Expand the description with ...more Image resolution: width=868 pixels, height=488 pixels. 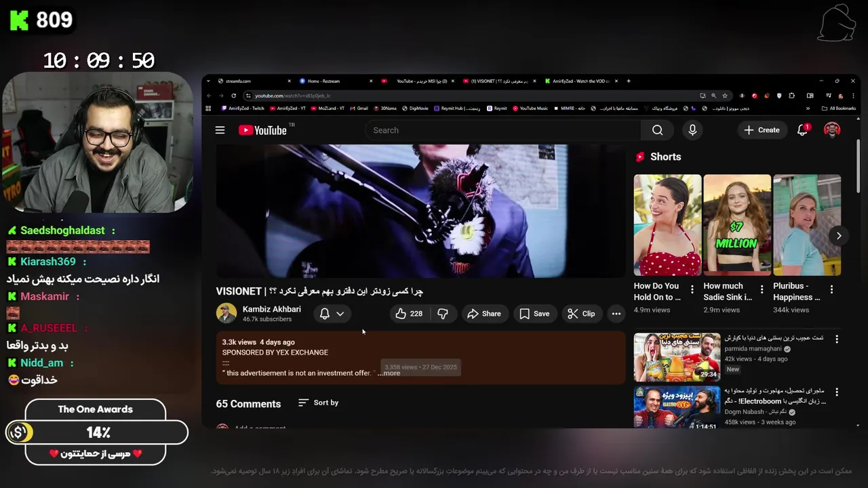(x=389, y=373)
